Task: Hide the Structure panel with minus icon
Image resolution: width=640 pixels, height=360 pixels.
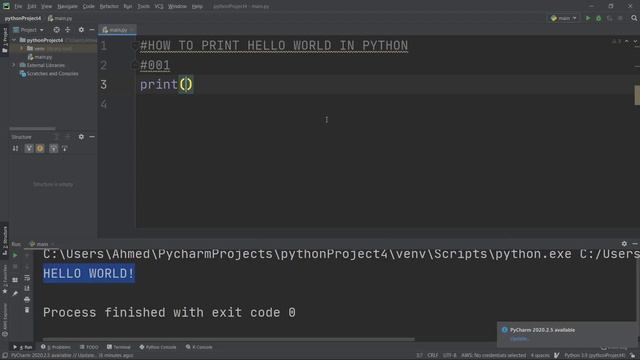Action: coord(92,137)
